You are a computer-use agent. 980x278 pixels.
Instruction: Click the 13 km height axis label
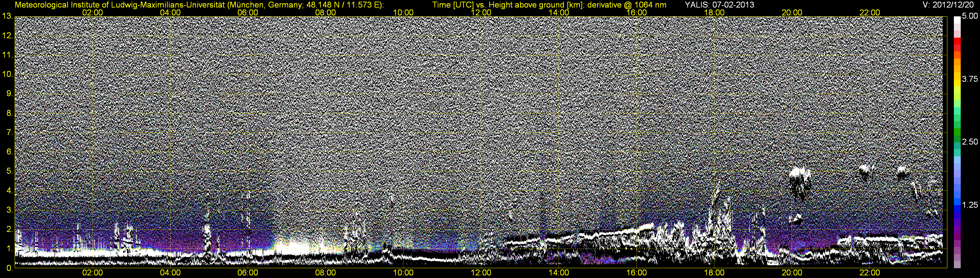click(x=7, y=16)
